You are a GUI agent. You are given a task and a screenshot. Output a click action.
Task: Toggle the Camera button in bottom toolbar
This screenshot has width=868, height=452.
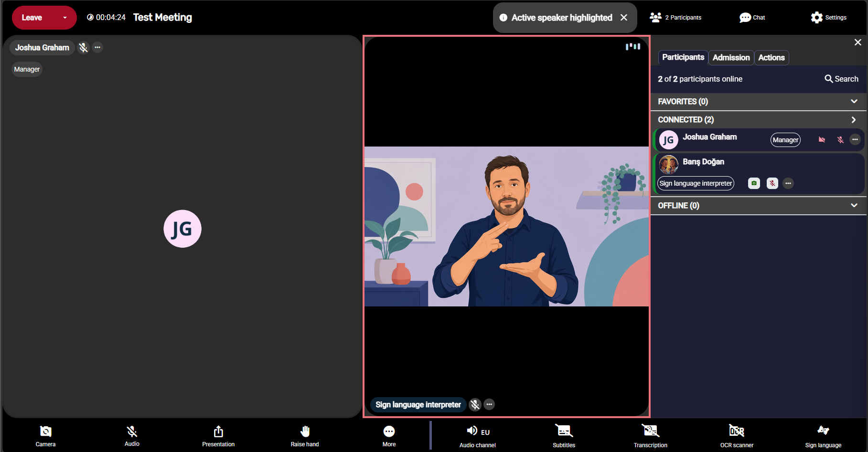(x=45, y=436)
